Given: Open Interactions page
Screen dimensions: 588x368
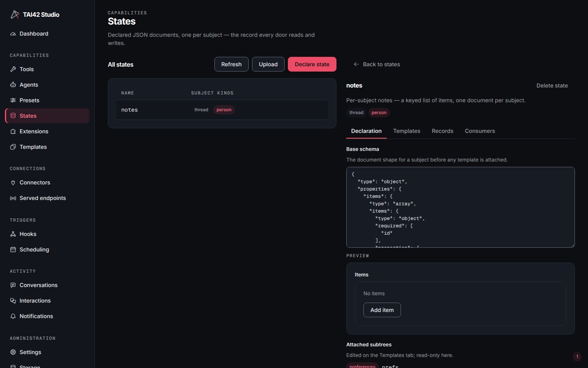Looking at the screenshot, I should (x=47, y=301).
